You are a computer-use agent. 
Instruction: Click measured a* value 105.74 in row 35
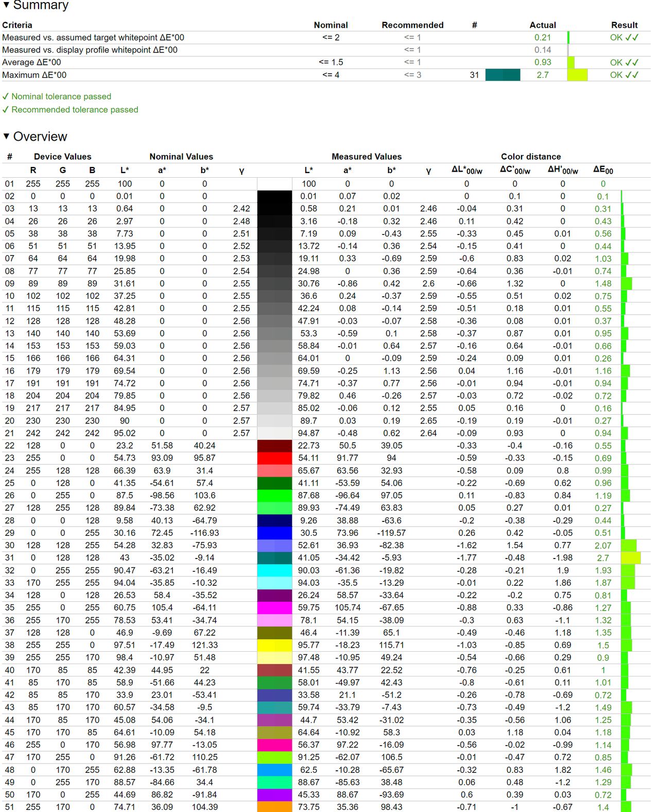coord(348,607)
